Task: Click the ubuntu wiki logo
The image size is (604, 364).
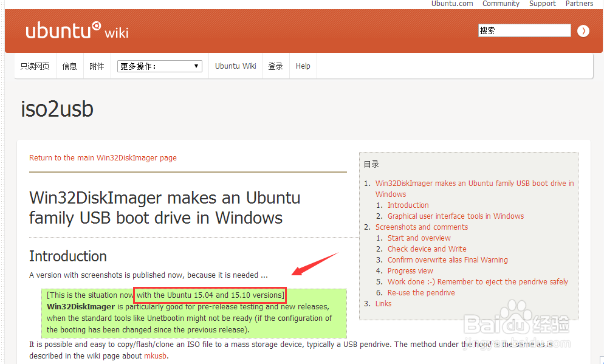Action: (x=77, y=30)
